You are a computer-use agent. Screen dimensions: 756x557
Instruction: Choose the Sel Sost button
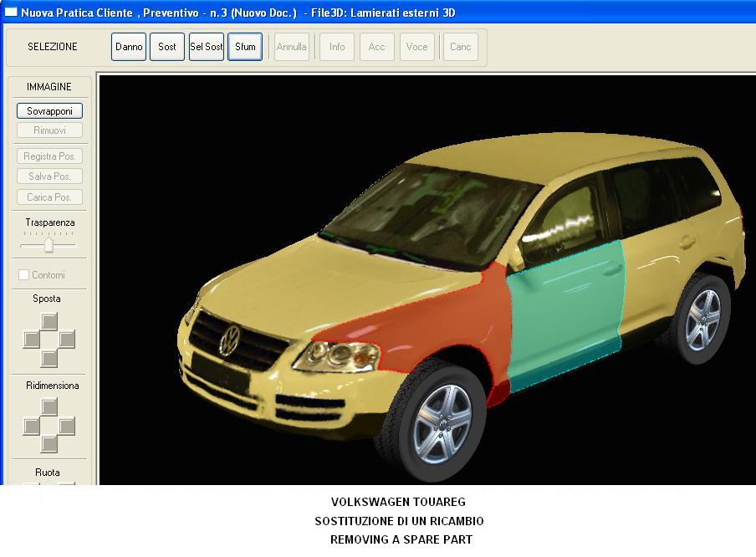pos(207,47)
